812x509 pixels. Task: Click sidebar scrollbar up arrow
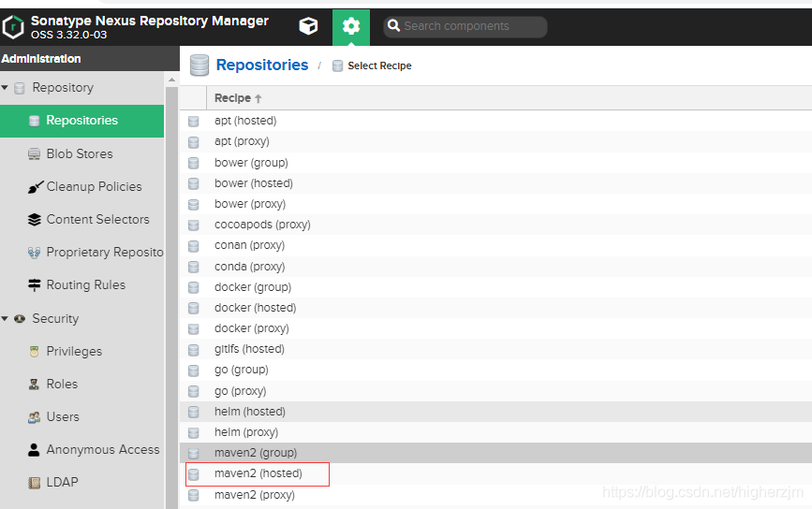click(172, 80)
